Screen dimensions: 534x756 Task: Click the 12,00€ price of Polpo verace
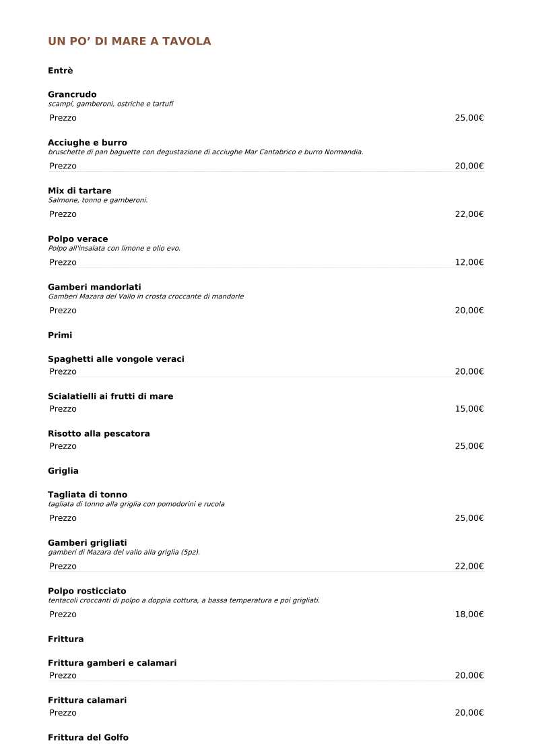[469, 262]
